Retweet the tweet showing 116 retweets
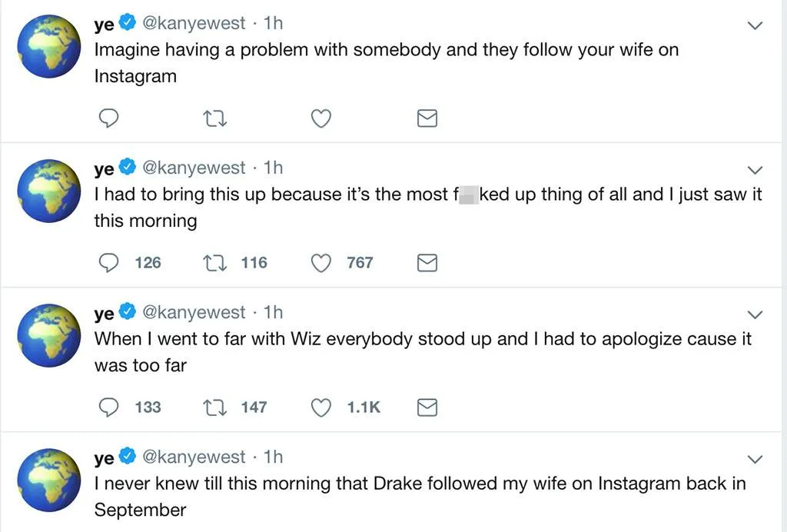 [x=211, y=263]
